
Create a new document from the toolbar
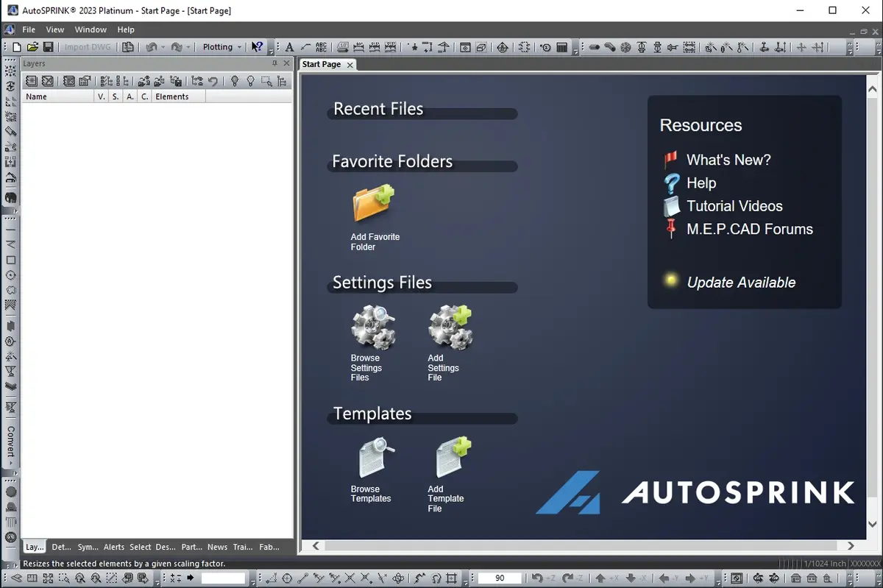coord(17,47)
